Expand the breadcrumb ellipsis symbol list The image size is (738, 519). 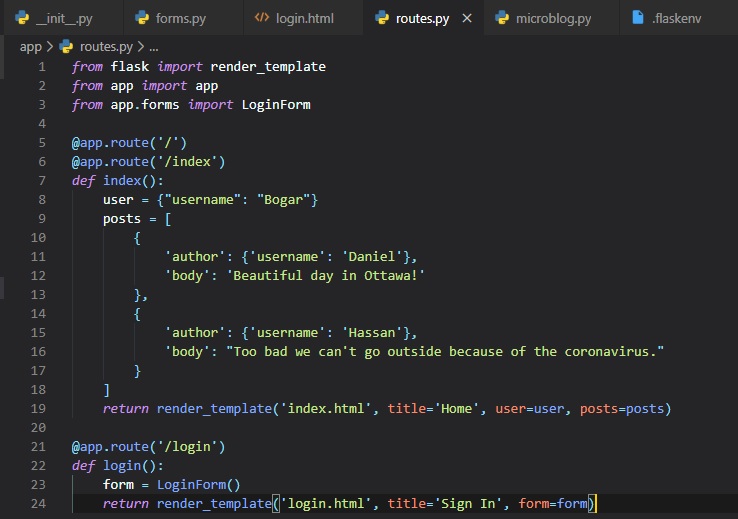[x=152, y=46]
